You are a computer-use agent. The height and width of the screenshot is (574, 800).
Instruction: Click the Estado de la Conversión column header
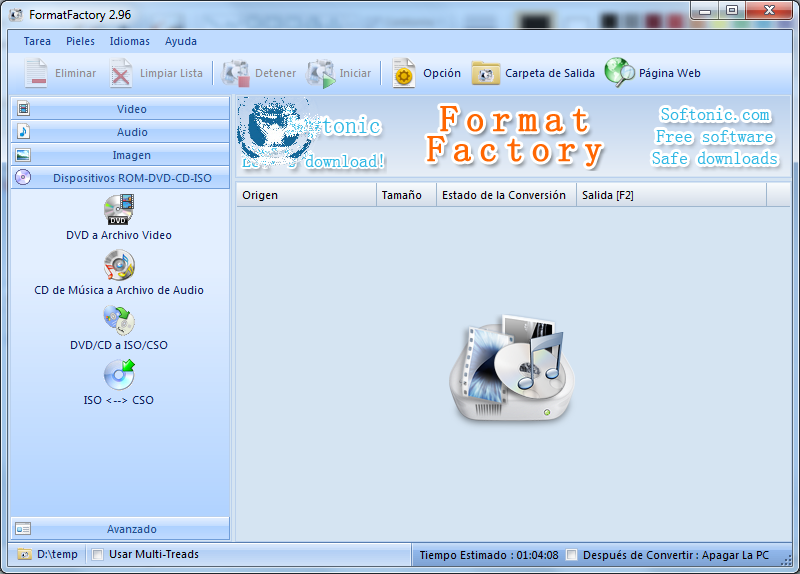tap(506, 195)
